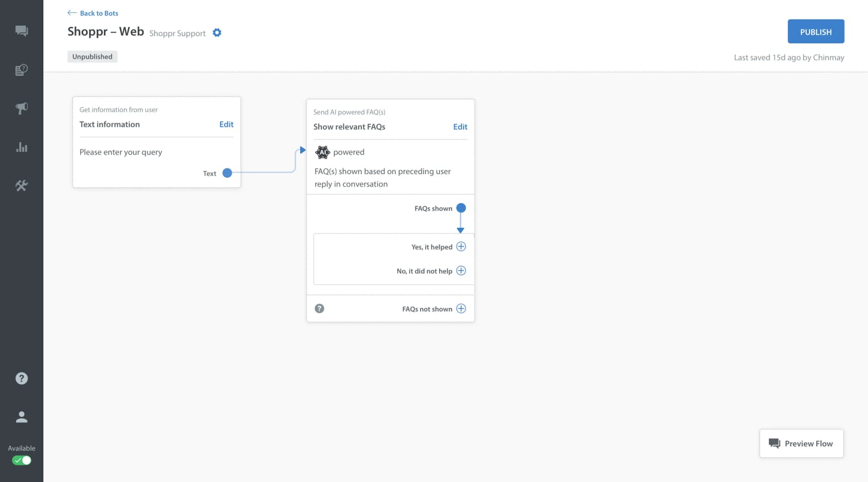Screen dimensions: 868x482
Task: Click the AI powered badge icon
Action: [x=323, y=152]
